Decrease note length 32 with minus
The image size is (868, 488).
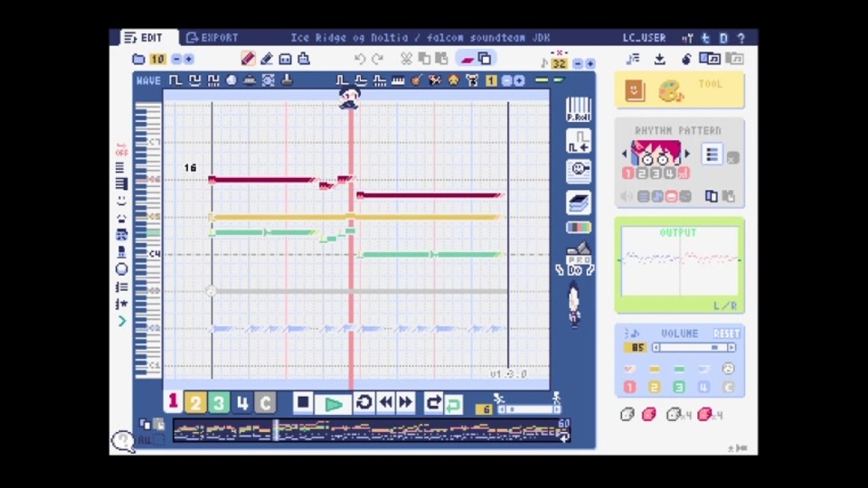coord(578,63)
